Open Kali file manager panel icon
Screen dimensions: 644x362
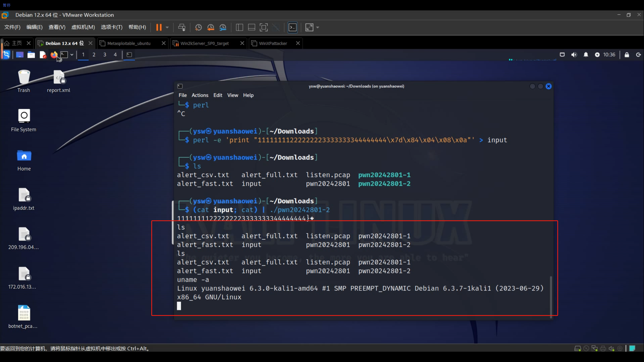(x=31, y=55)
